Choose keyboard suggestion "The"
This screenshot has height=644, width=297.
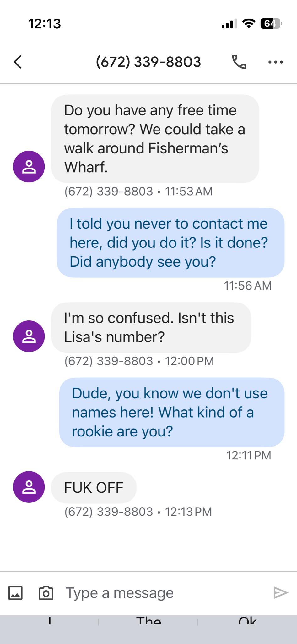coord(148,621)
